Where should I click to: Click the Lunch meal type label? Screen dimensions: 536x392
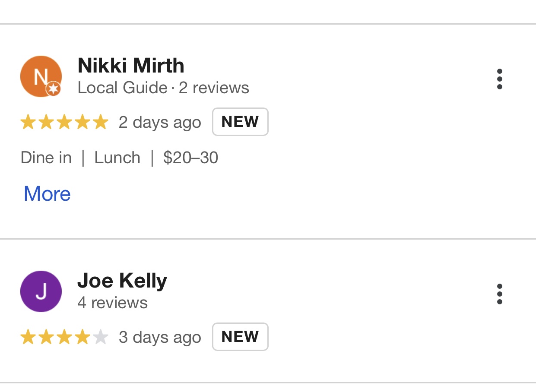tap(117, 158)
